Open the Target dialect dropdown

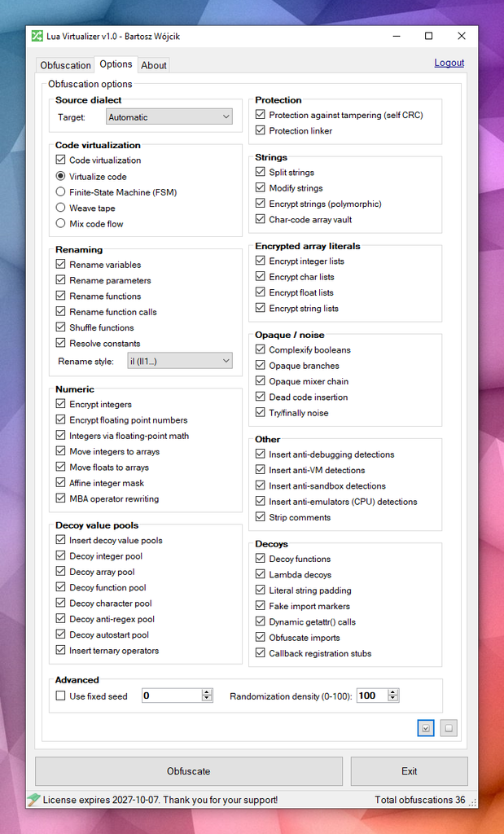click(169, 117)
